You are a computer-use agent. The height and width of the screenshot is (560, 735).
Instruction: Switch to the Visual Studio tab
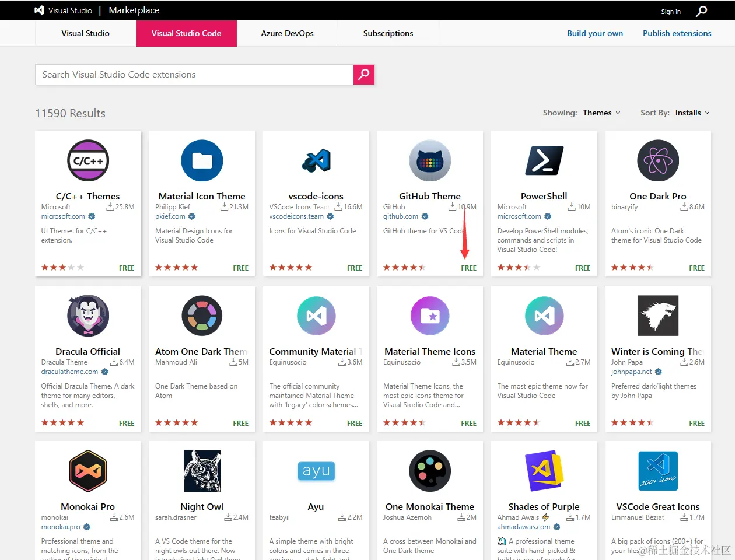[x=86, y=33]
